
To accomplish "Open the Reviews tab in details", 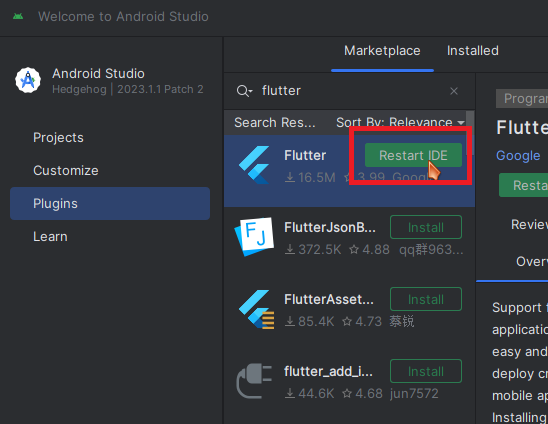I will (529, 224).
